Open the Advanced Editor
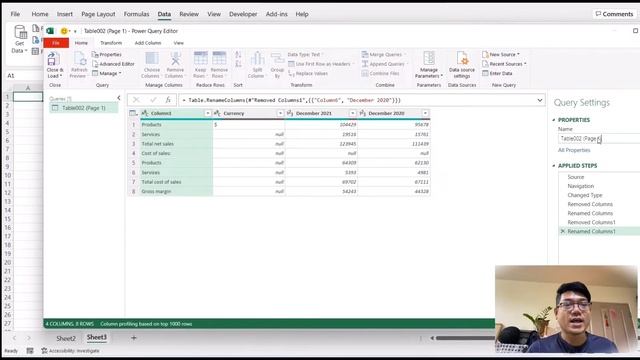The height and width of the screenshot is (360, 640). tap(113, 64)
